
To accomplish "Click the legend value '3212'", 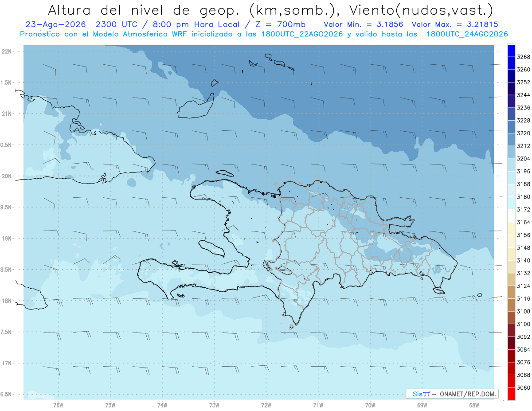I will coord(524,146).
